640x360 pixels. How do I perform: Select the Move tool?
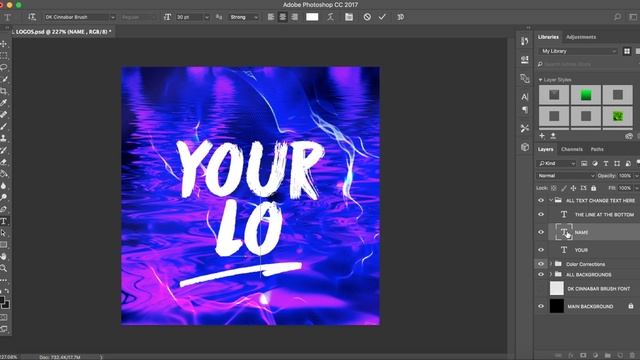(4, 44)
